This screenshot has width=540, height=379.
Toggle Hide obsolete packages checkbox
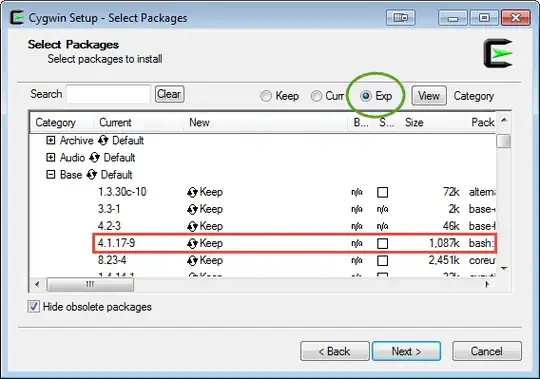[x=33, y=306]
